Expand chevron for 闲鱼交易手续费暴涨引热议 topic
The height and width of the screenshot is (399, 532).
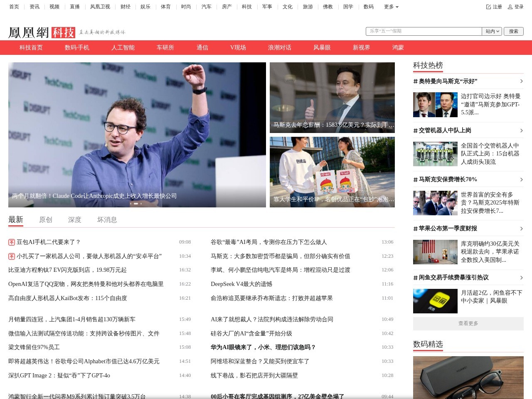[521, 278]
